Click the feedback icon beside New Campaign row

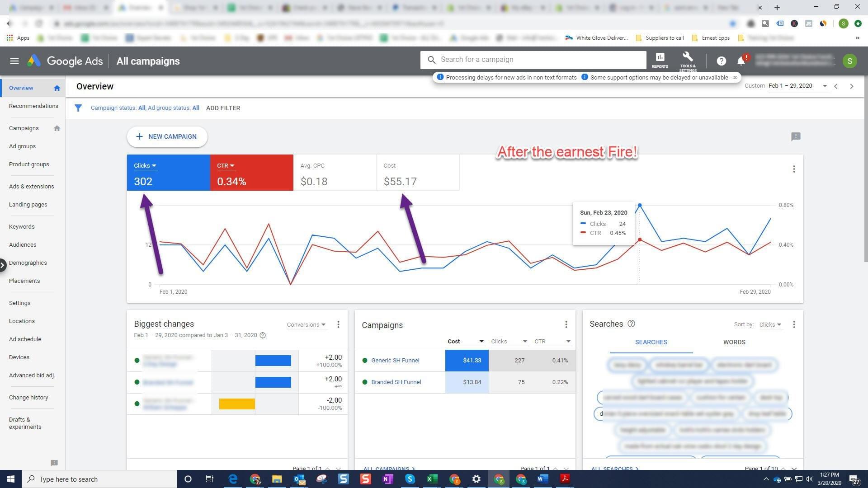point(796,136)
